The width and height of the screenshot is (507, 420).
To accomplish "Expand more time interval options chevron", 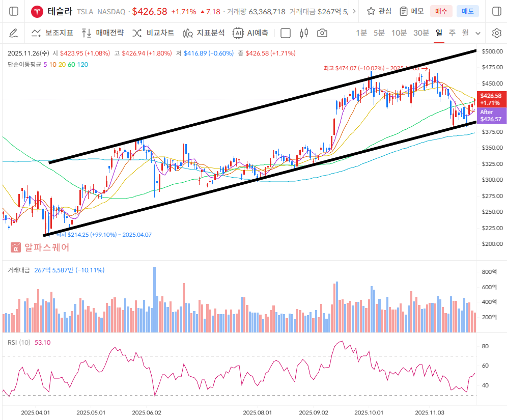I will tap(478, 33).
